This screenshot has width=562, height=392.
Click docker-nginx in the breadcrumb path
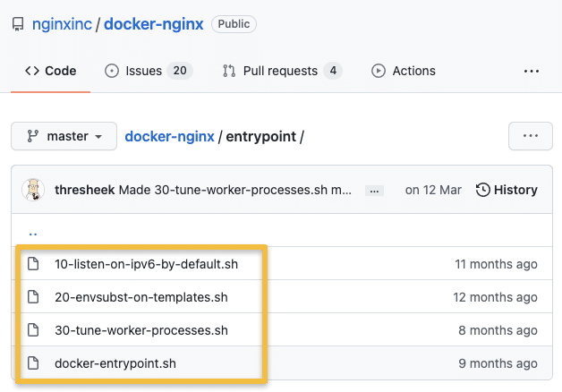(x=169, y=137)
